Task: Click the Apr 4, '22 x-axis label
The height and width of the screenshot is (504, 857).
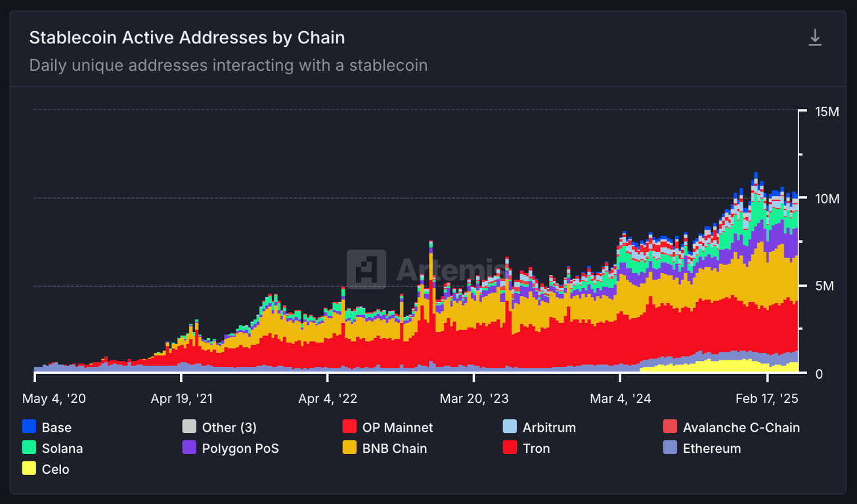Action: pos(328,398)
